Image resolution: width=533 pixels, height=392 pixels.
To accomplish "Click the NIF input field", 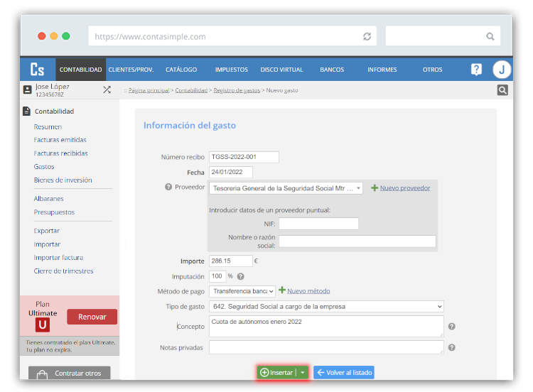I will point(318,224).
